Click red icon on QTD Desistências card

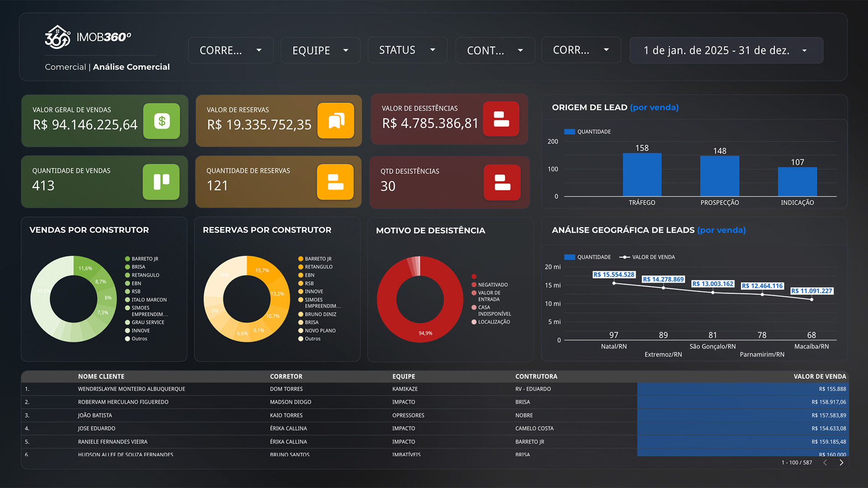pyautogui.click(x=502, y=182)
